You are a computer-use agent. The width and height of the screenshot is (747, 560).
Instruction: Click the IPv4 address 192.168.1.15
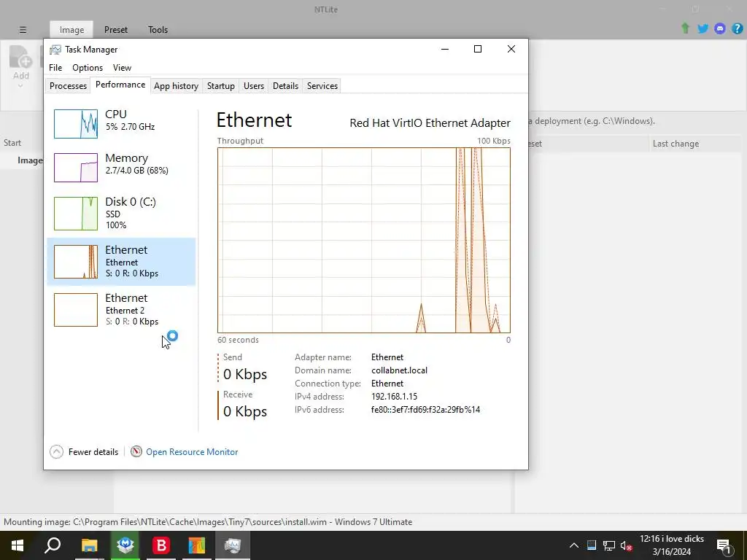[394, 396]
